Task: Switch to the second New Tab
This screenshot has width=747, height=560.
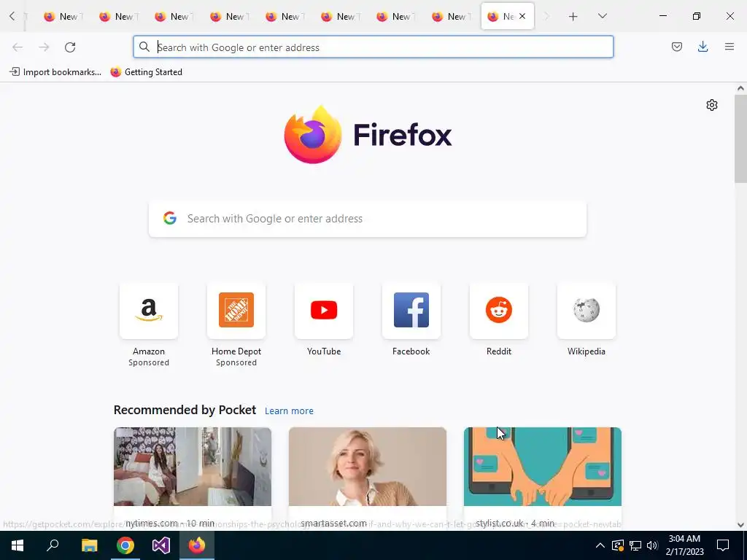Action: (118, 17)
